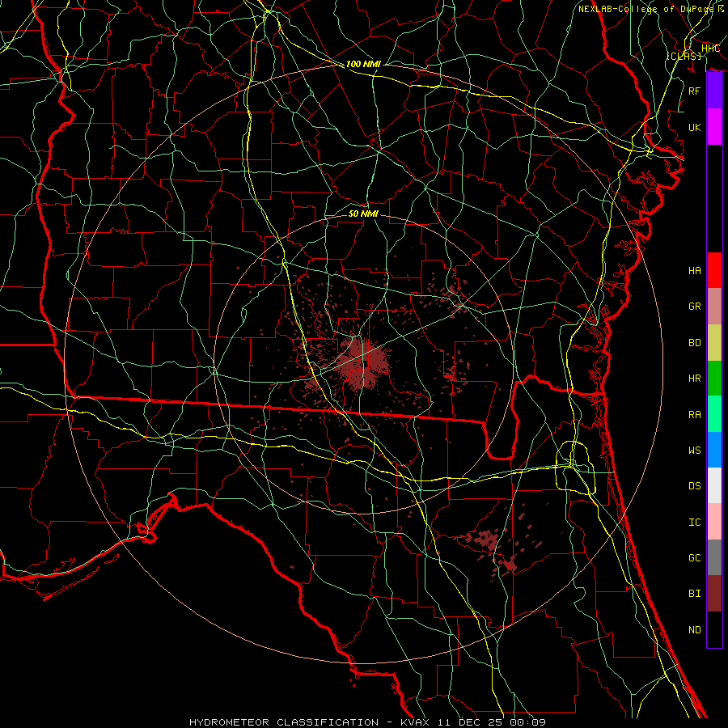The height and width of the screenshot is (728, 728).
Task: Click the 00:09 timestamp
Action: pyautogui.click(x=527, y=722)
